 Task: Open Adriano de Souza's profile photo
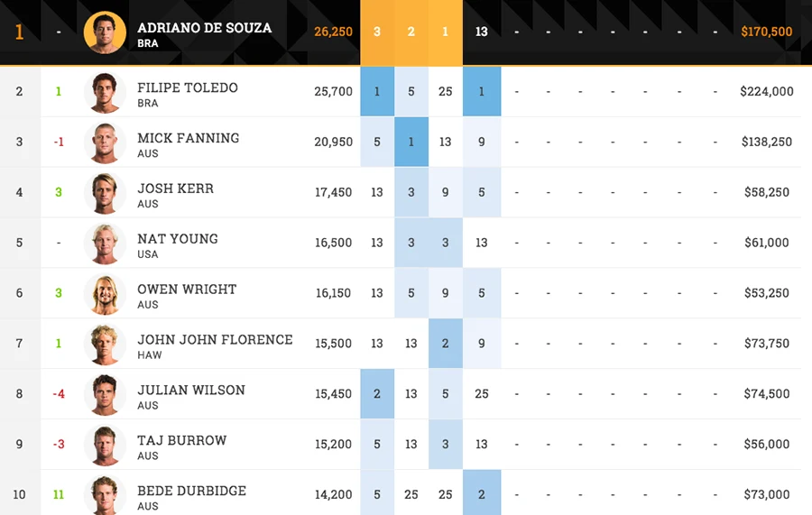pos(105,32)
